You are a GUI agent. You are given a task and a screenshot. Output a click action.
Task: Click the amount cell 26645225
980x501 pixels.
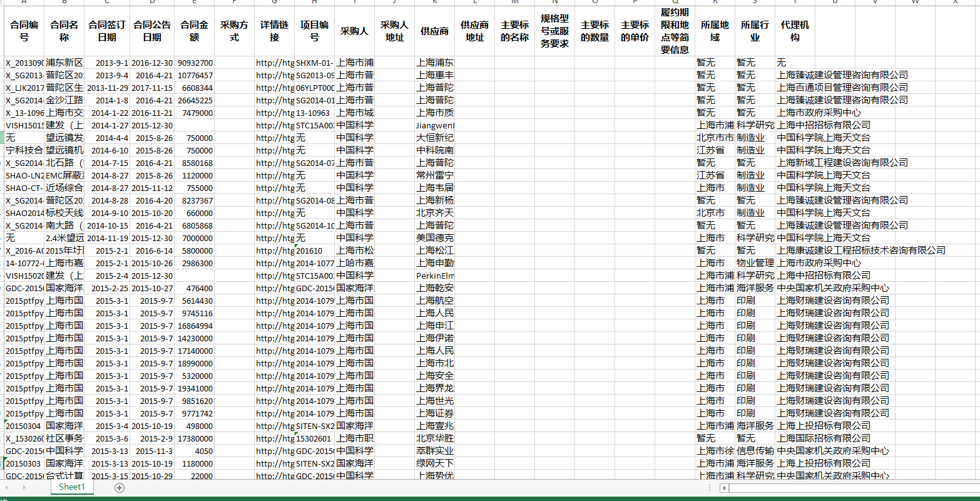tap(195, 100)
